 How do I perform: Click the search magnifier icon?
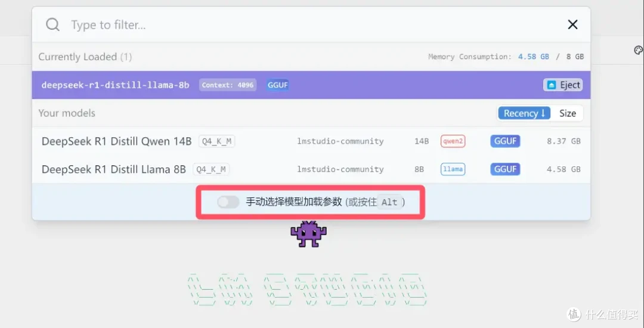pyautogui.click(x=52, y=25)
